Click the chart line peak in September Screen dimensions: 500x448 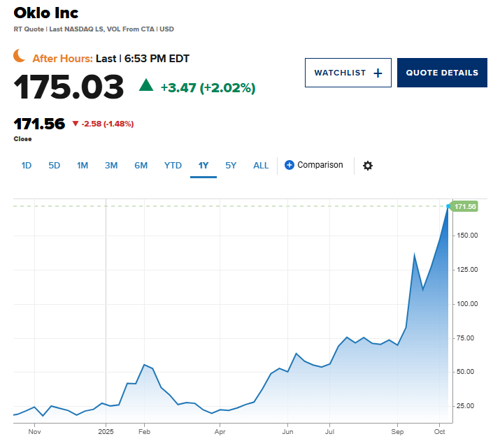point(415,254)
